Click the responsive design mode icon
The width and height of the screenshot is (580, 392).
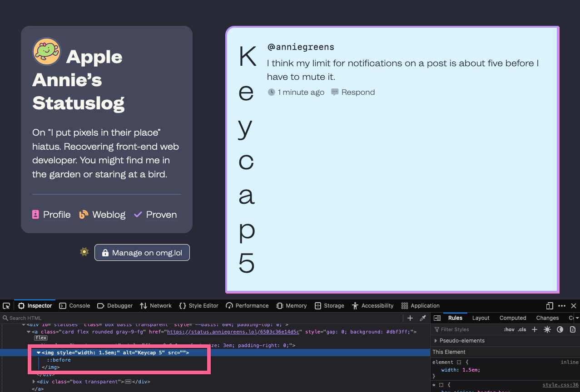click(x=550, y=306)
